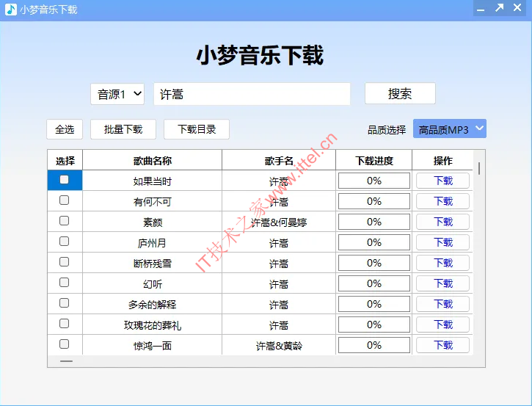Open the 音源1 source dropdown
532x406 pixels.
(x=117, y=94)
